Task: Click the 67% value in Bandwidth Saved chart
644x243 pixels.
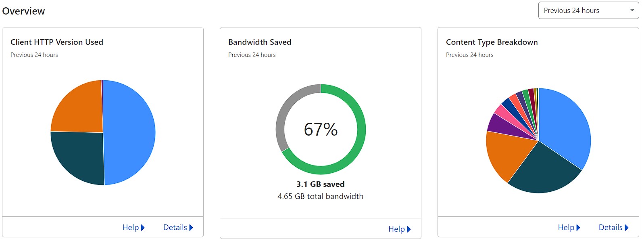Action: [x=321, y=130]
